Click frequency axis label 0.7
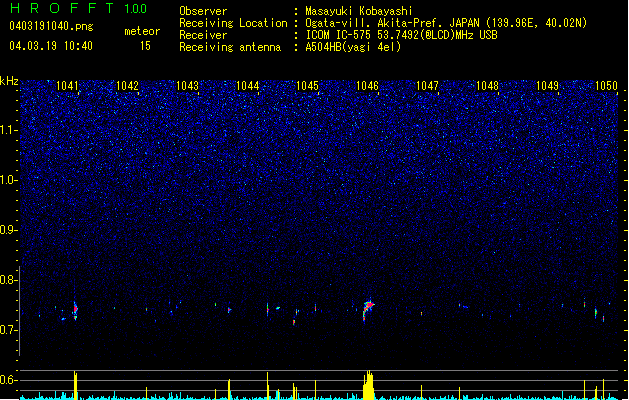 tap(9, 330)
